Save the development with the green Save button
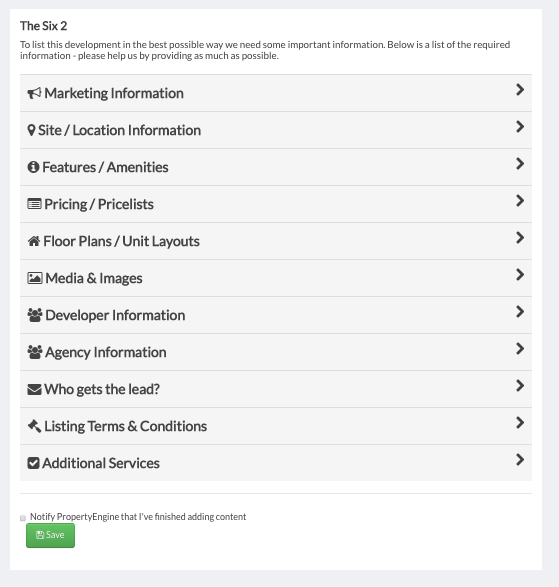Image resolution: width=559 pixels, height=587 pixels. click(x=50, y=535)
